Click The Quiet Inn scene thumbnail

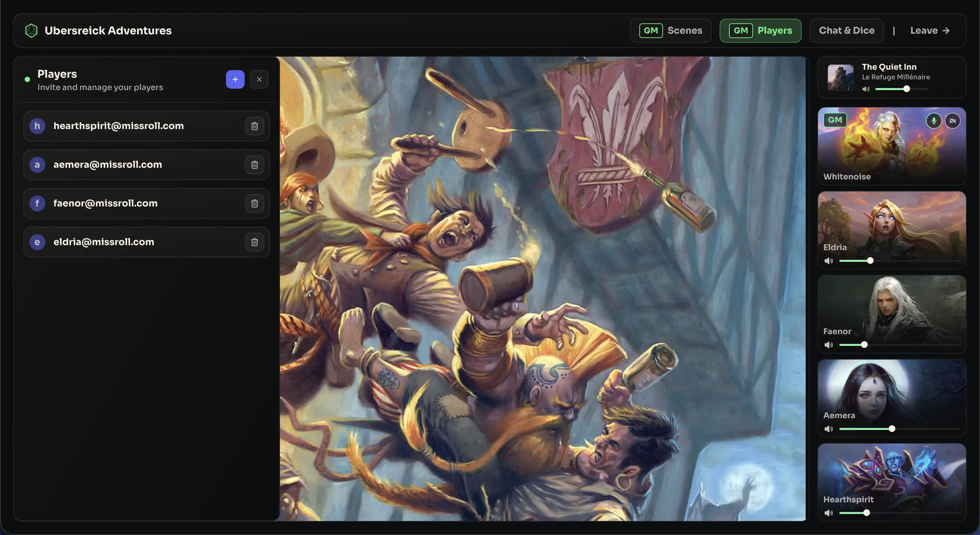840,77
